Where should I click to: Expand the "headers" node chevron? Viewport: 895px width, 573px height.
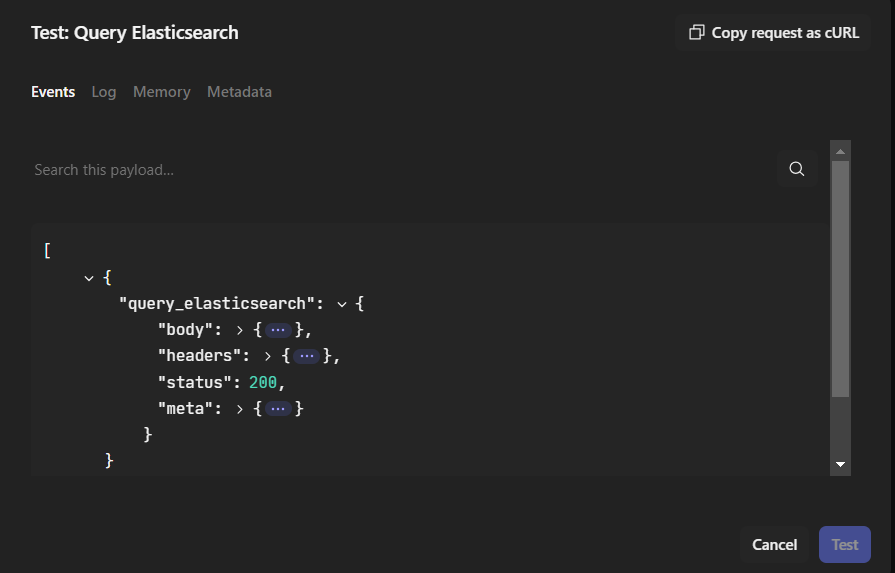[268, 356]
